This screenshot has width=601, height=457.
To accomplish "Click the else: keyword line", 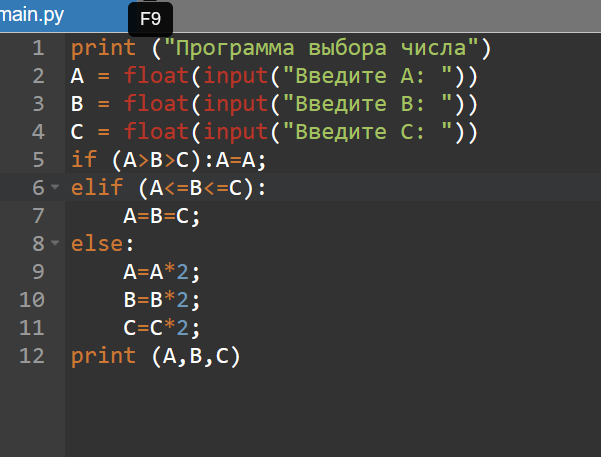I will 102,244.
